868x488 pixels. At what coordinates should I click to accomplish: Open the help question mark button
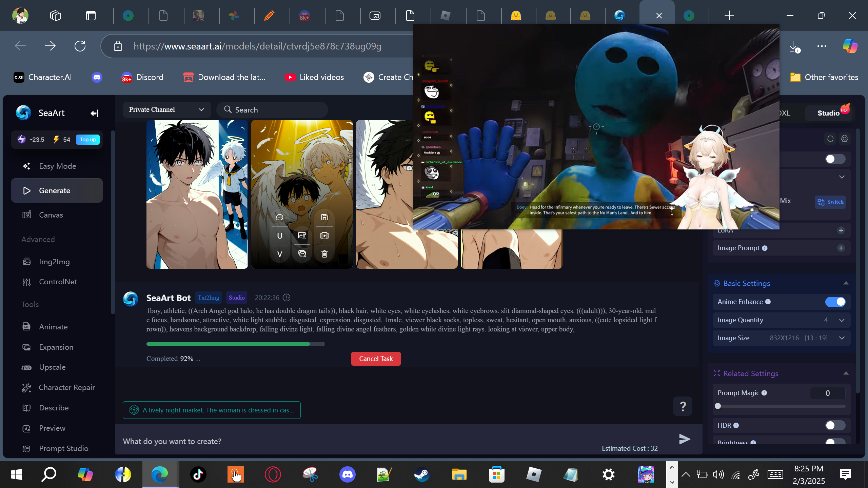(683, 406)
